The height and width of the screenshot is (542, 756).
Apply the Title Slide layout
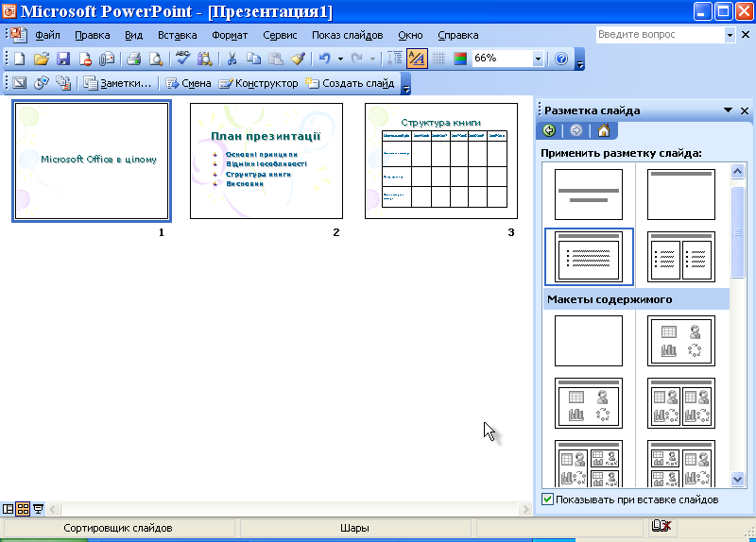[589, 195]
